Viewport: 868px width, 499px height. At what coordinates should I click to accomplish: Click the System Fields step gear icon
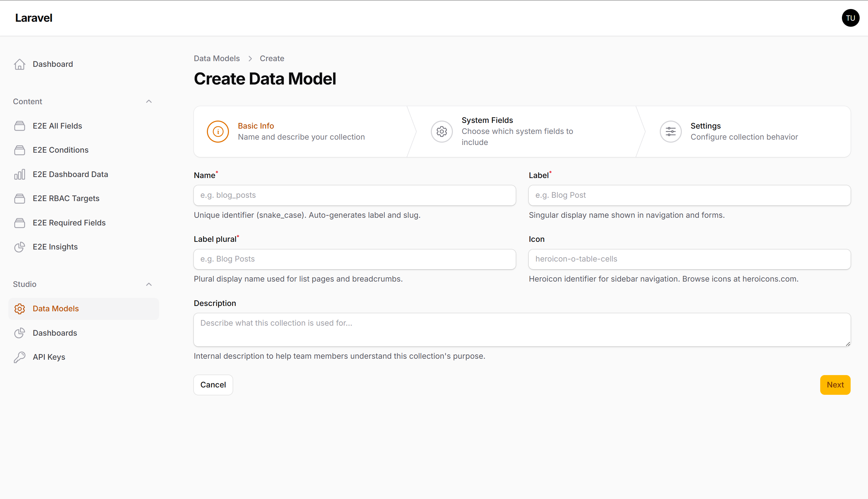tap(442, 131)
